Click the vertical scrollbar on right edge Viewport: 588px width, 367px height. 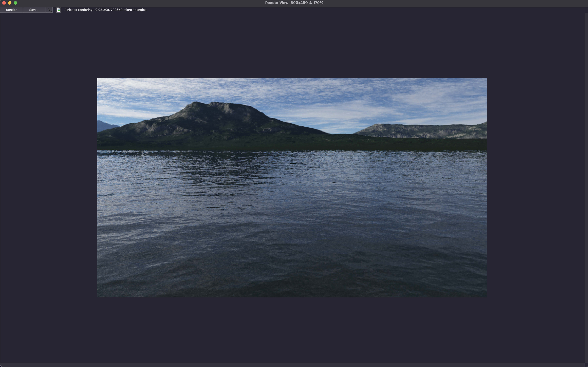click(x=586, y=185)
